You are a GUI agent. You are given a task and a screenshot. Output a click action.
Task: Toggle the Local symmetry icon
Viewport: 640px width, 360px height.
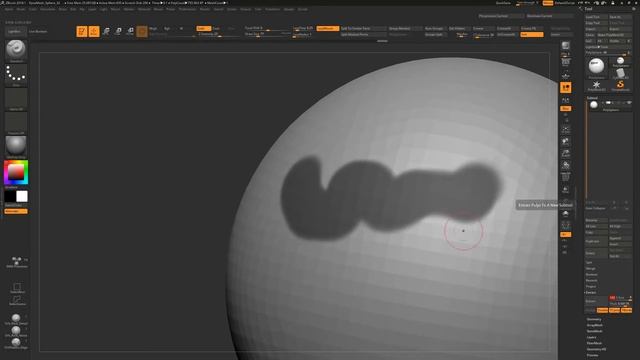tap(566, 100)
